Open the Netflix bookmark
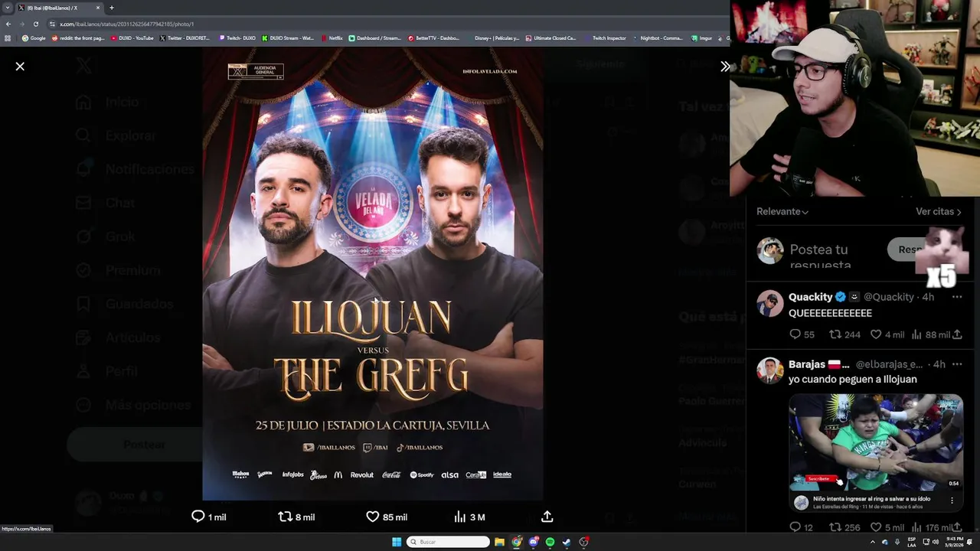This screenshot has width=980, height=551. coord(332,38)
